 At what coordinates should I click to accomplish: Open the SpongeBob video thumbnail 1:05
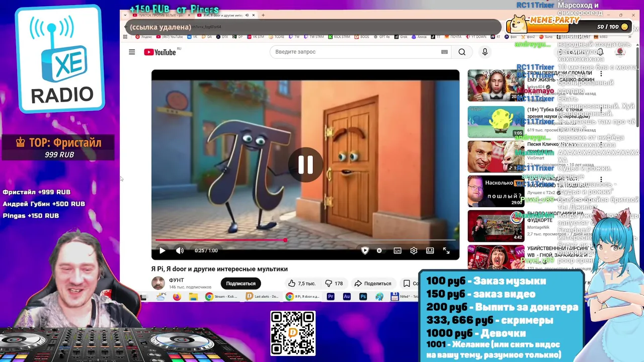(496, 121)
